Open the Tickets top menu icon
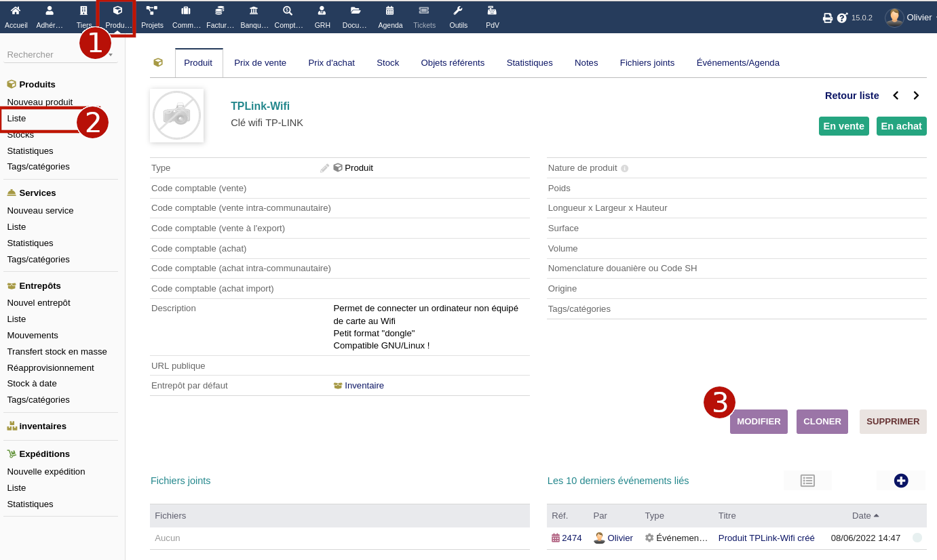 tap(424, 11)
